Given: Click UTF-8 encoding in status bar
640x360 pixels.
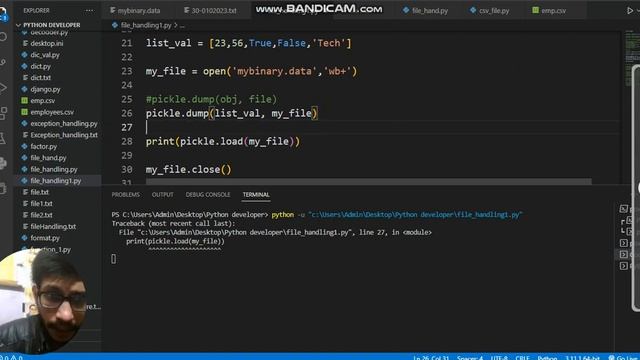Looking at the screenshot, I should (x=499, y=358).
